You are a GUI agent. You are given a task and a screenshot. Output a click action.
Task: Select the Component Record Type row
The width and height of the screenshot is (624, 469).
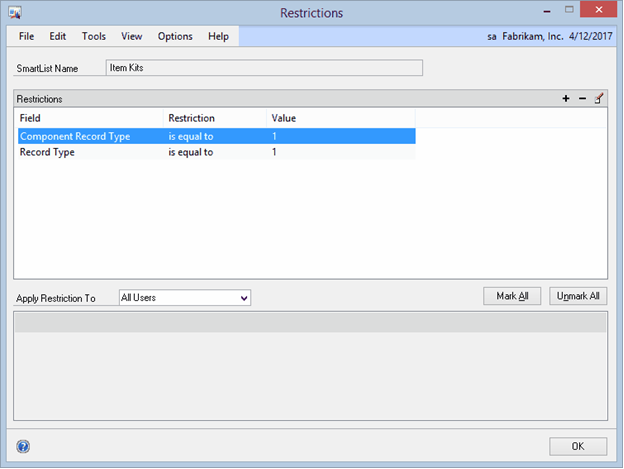tap(216, 136)
